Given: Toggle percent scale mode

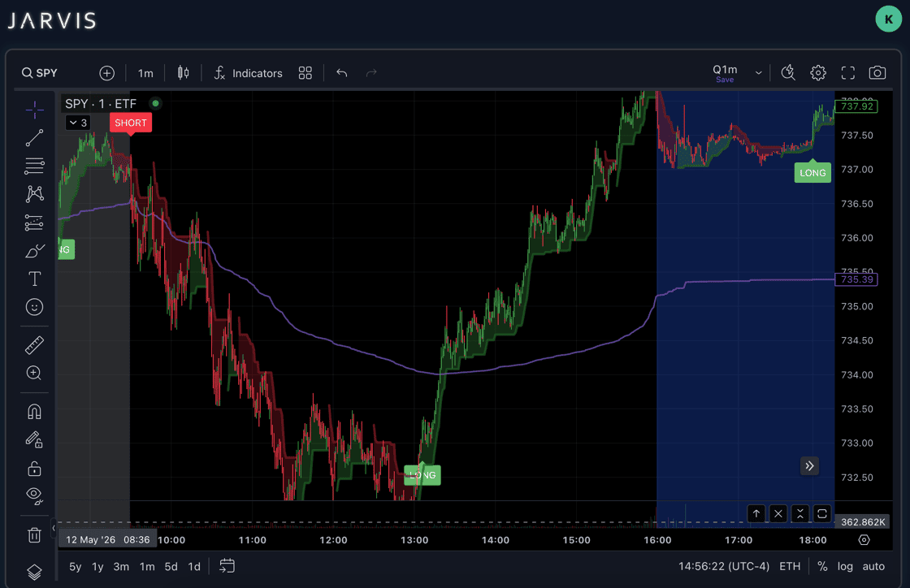Looking at the screenshot, I should [822, 567].
